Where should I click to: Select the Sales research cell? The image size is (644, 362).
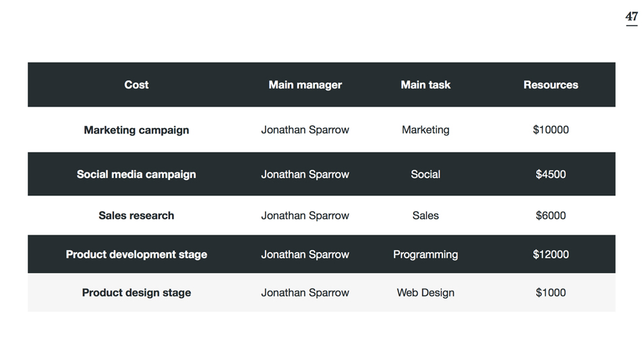(x=136, y=216)
